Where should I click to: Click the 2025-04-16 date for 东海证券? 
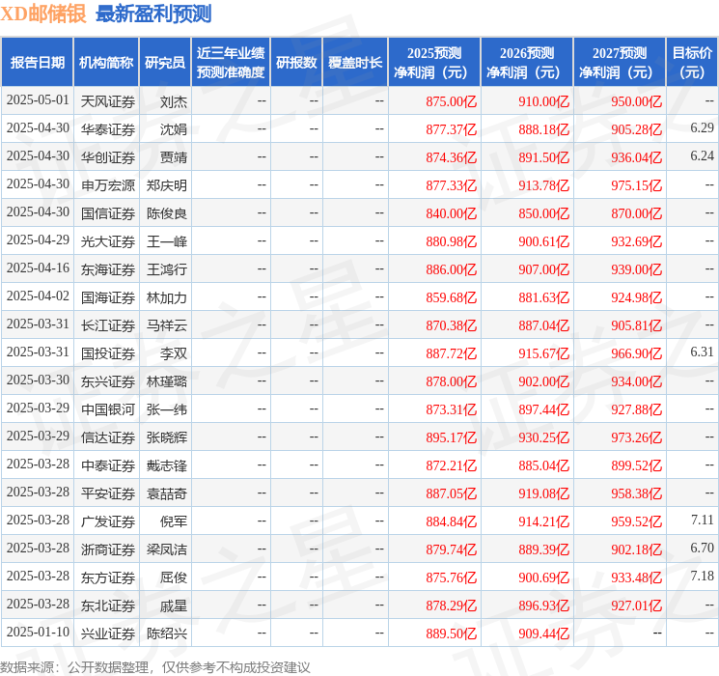pos(38,268)
